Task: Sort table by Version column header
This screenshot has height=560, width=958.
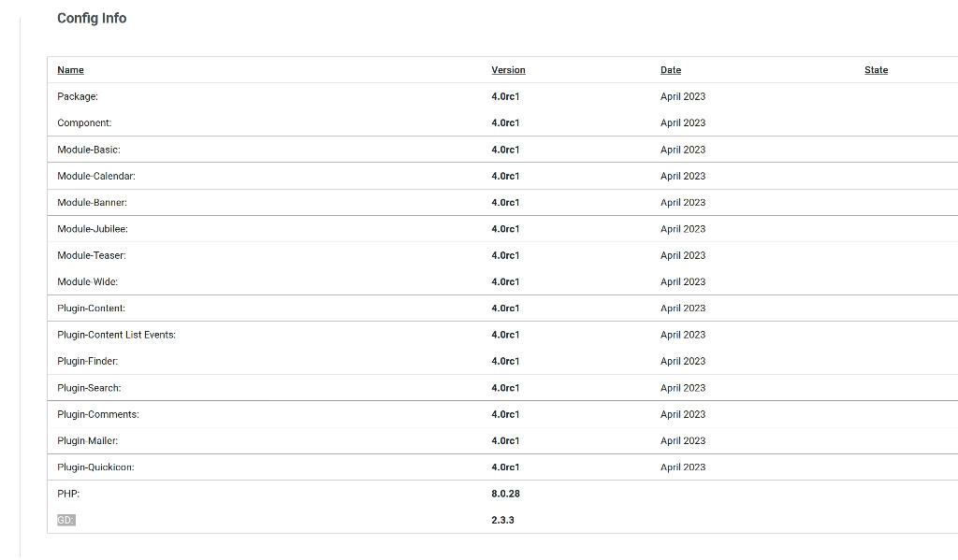Action: coord(508,70)
